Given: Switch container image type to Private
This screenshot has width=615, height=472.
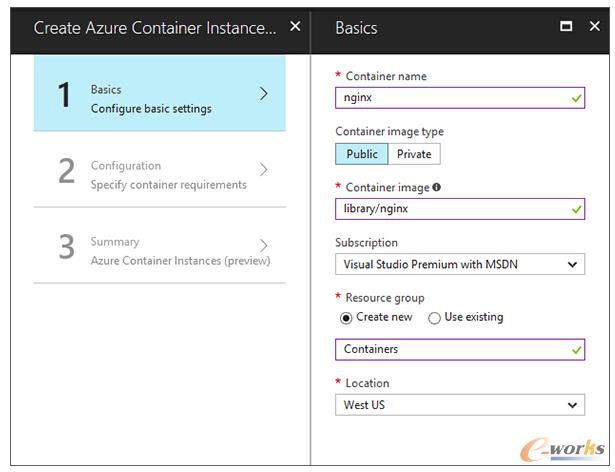Looking at the screenshot, I should click(414, 154).
